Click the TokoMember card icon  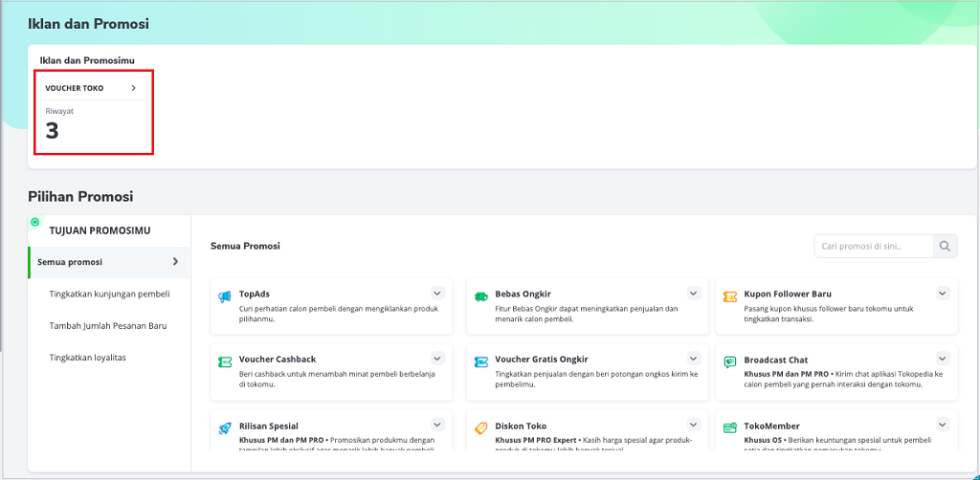click(x=730, y=428)
